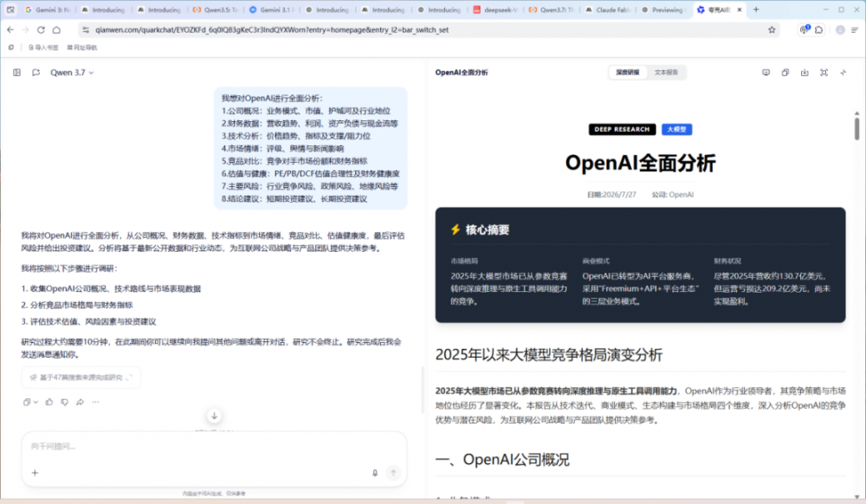The image size is (866, 504).
Task: Click the DEEP RESEARCH badge
Action: point(622,129)
